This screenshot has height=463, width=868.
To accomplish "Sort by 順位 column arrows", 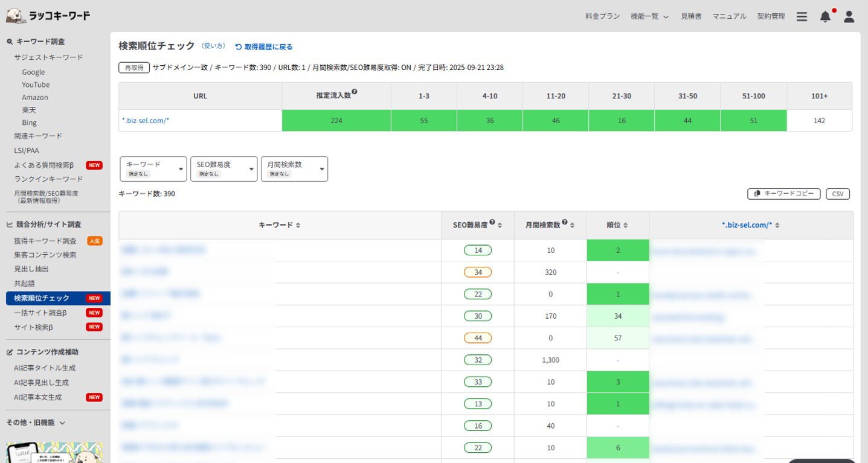I will [626, 225].
